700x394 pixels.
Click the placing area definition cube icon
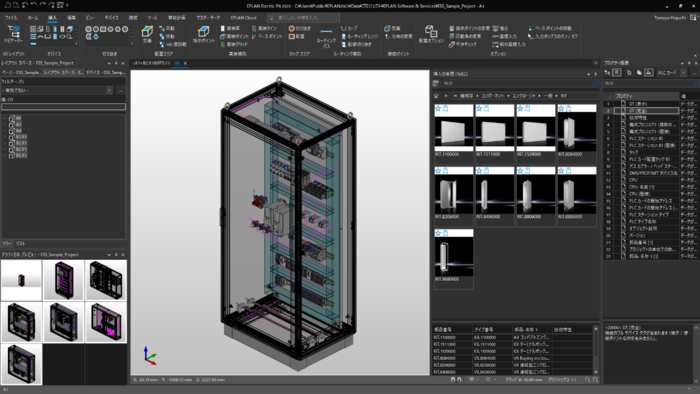click(147, 32)
